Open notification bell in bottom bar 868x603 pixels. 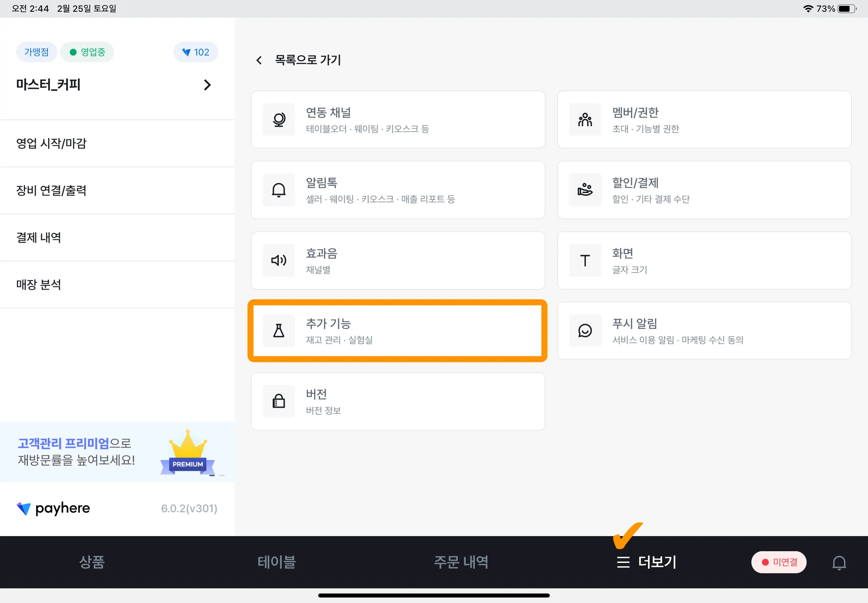pos(839,562)
